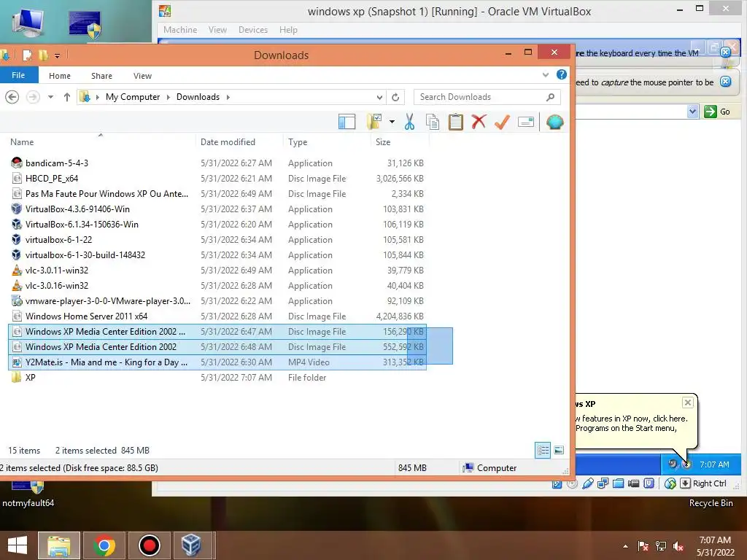Expand the Explorer ribbon chevron

pyautogui.click(x=546, y=75)
